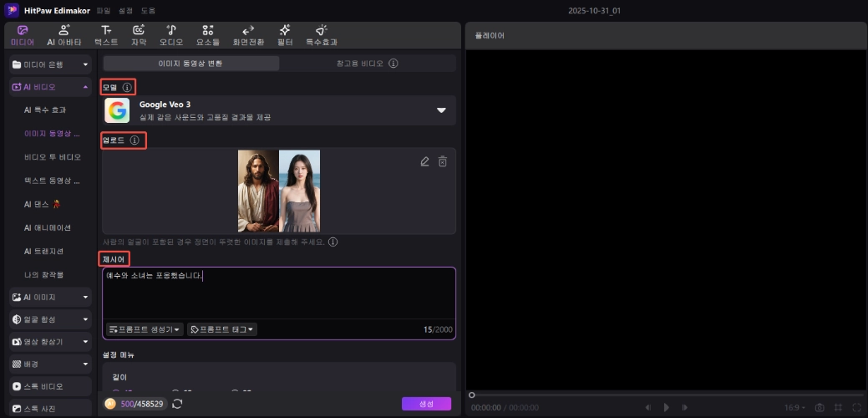The height and width of the screenshot is (418, 868).
Task: Open the 오디오 audio tool
Action: [x=171, y=34]
